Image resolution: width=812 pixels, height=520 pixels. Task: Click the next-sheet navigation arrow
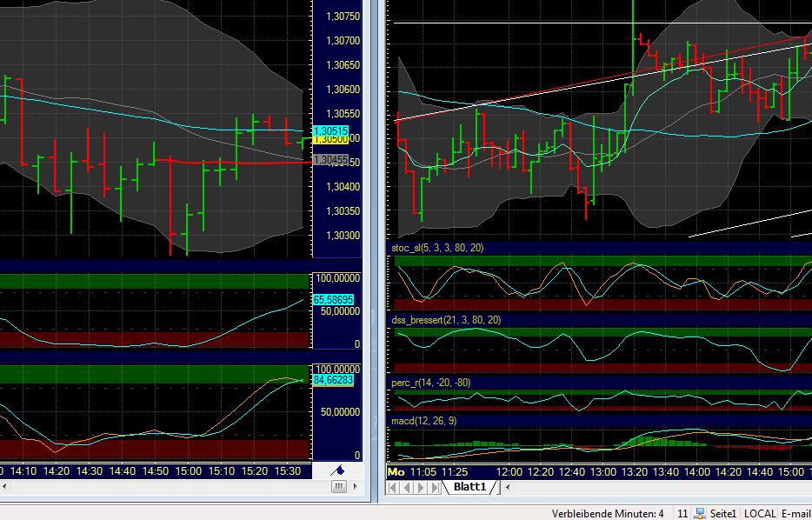point(420,488)
